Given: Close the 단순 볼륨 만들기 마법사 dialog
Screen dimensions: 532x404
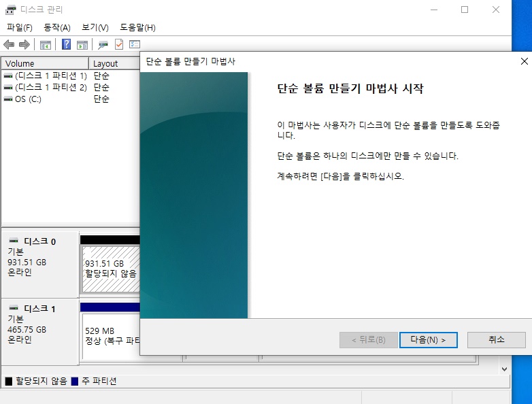Looking at the screenshot, I should [x=525, y=61].
